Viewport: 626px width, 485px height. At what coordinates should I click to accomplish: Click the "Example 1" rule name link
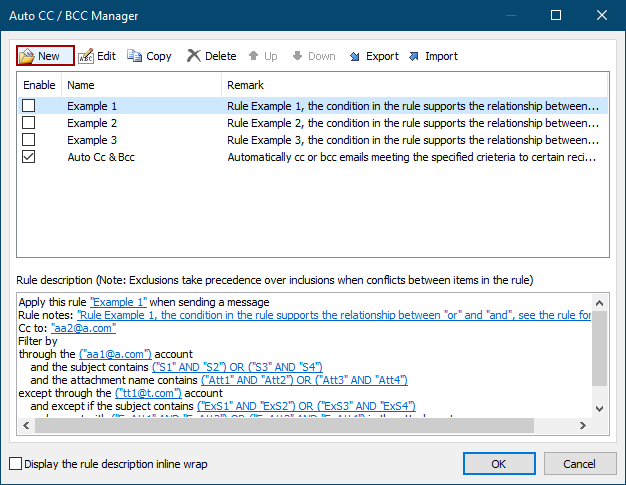click(x=119, y=302)
